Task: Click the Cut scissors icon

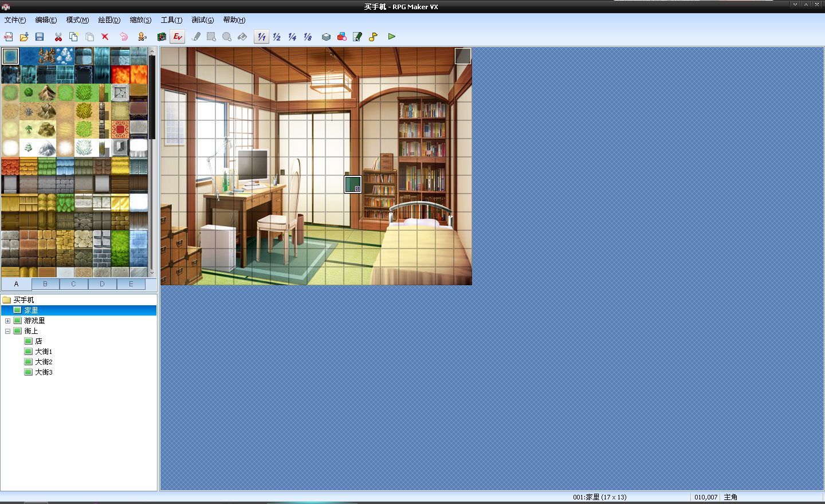Action: pos(58,37)
